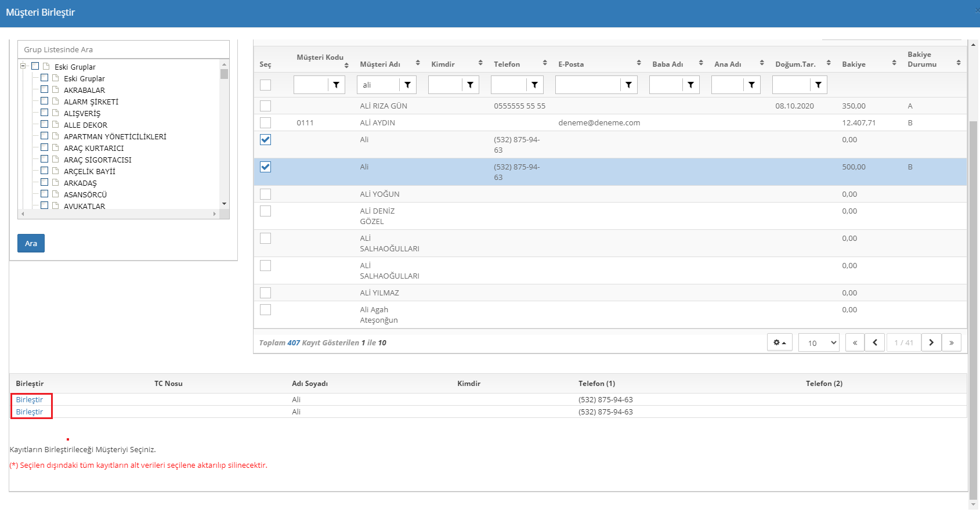Jump to last page of results
980x516 pixels.
(952, 342)
